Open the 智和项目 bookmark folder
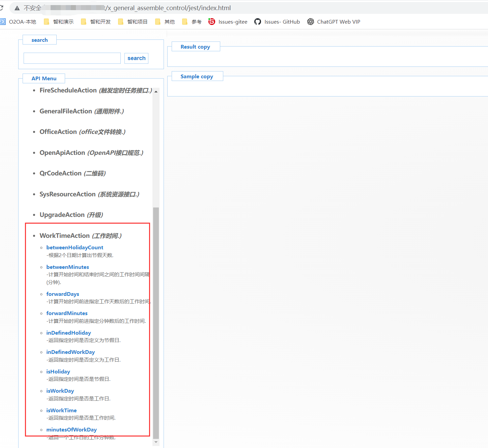Viewport: 488px width, 448px height. point(133,22)
